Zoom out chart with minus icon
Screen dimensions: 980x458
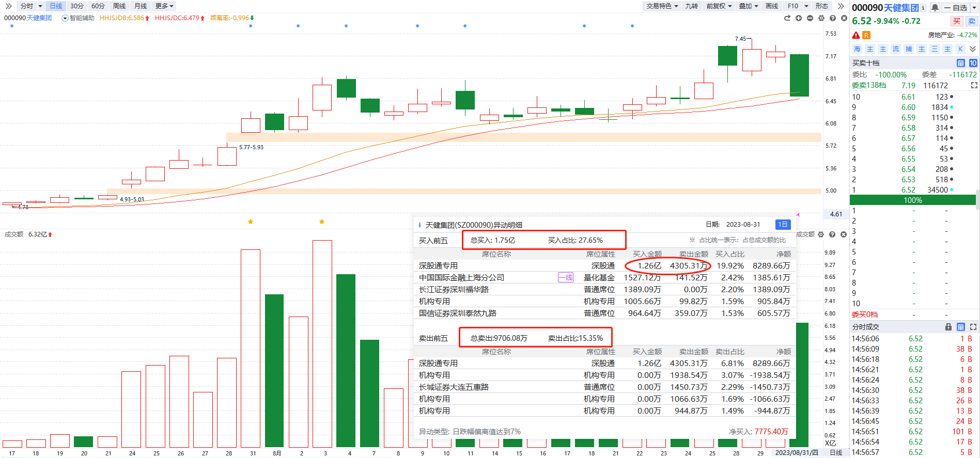point(810,18)
